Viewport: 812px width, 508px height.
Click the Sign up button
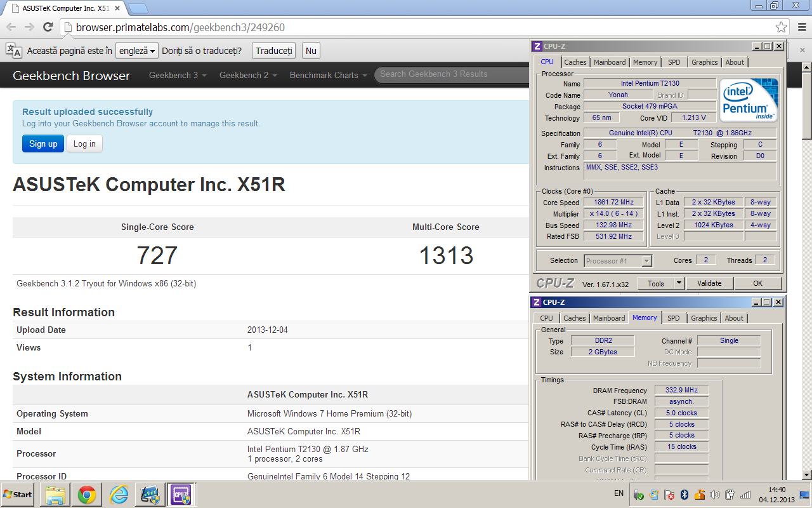click(x=43, y=144)
